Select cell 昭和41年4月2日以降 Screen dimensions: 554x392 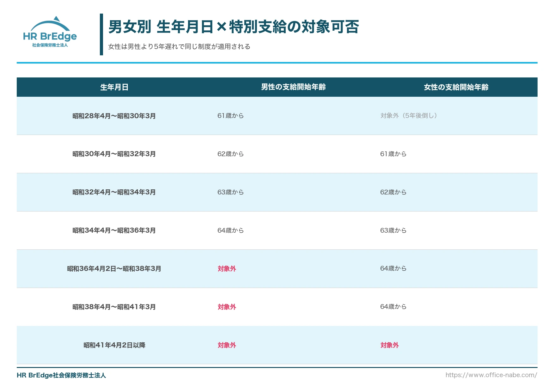click(x=114, y=345)
